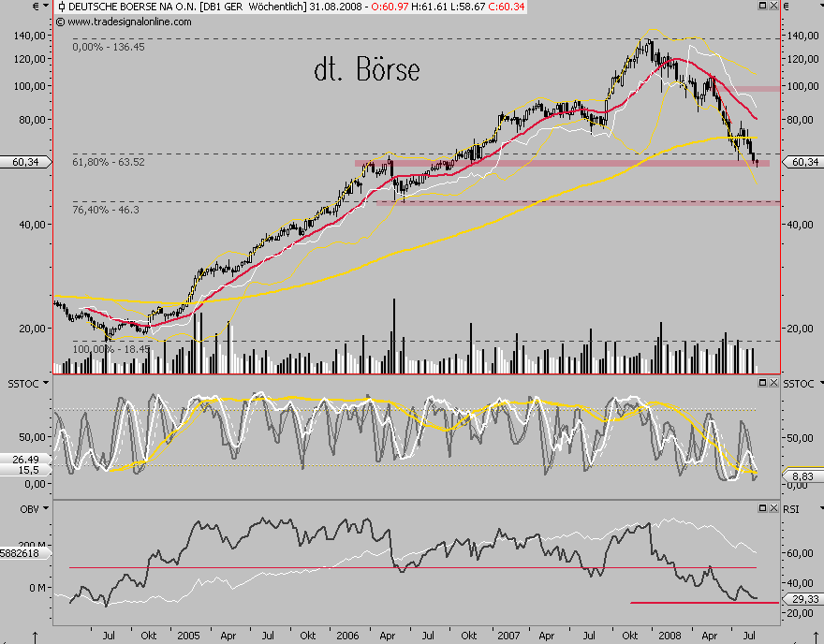Click the 100,00% - 18.45 Fibonacci label
The image size is (824, 644).
(x=110, y=349)
